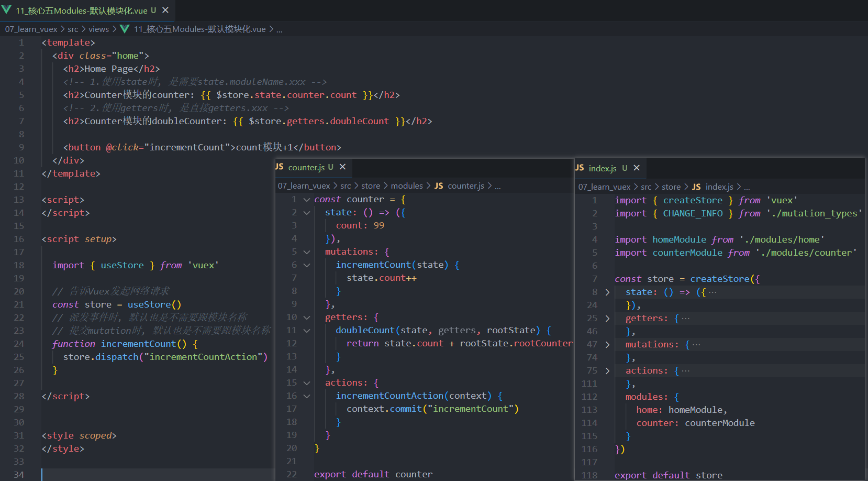Click context.commit call in counter.js
868x481 pixels.
point(432,409)
